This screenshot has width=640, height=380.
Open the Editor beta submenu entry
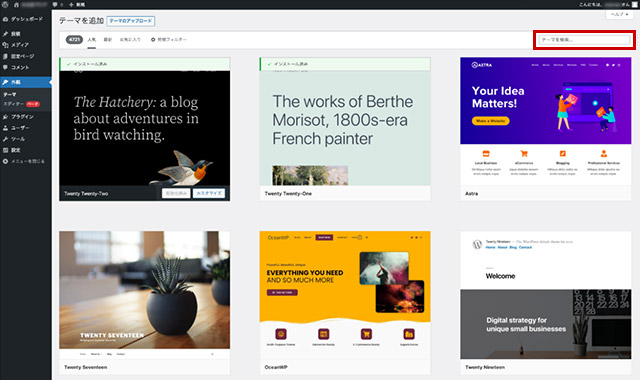[21, 104]
